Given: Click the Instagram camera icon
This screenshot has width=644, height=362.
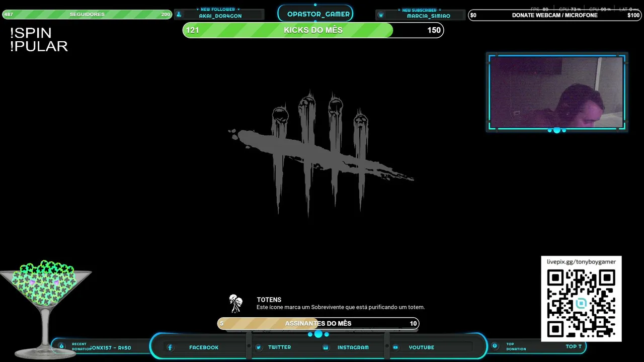Looking at the screenshot, I should coord(326,347).
